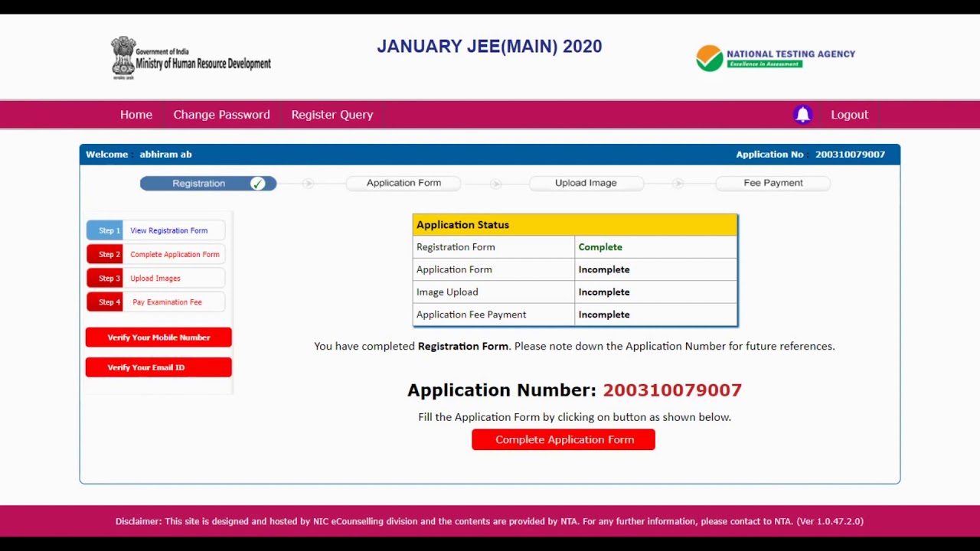Open Step 2 Complete Application Form link
Image resolution: width=980 pixels, height=551 pixels.
[155, 254]
